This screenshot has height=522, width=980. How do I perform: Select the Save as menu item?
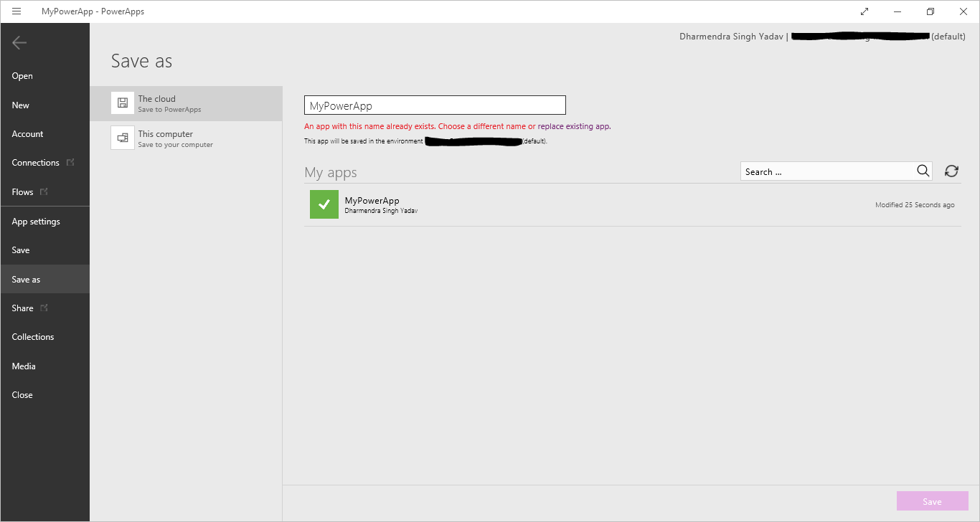(x=44, y=279)
